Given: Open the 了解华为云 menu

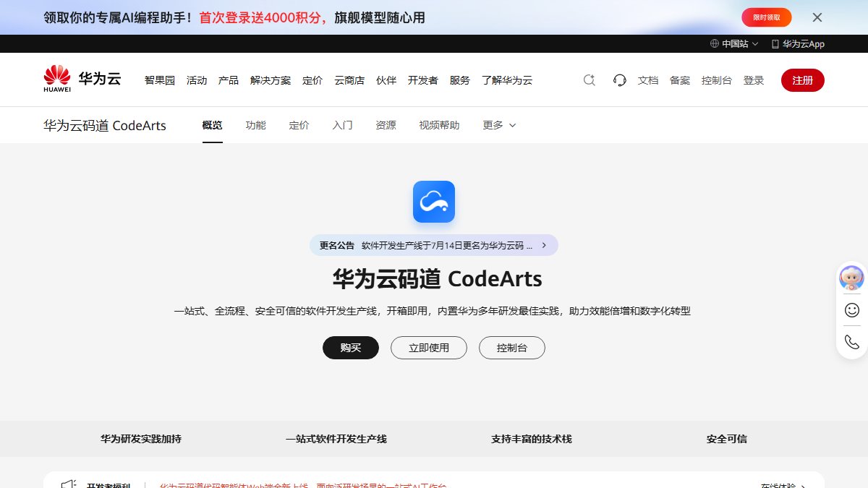Looking at the screenshot, I should (x=507, y=80).
